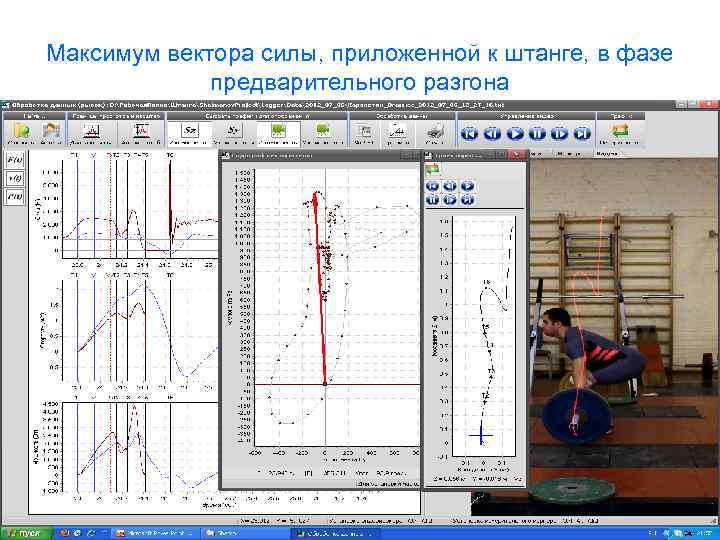The image size is (720, 540).
Task: Select the Sx displacement graph button
Action: pos(190,131)
